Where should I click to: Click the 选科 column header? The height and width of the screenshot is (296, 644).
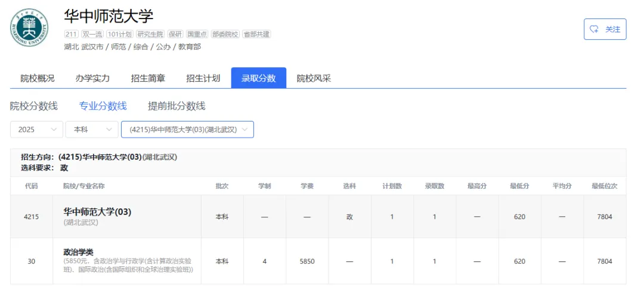click(349, 186)
